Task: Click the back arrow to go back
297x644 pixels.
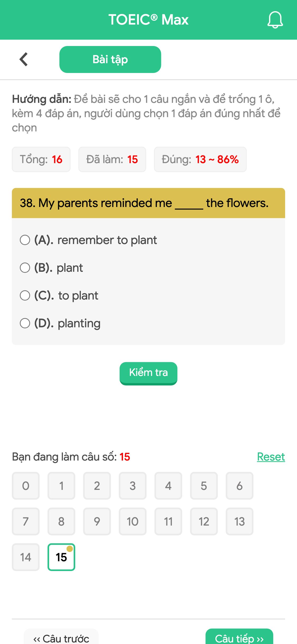Action: pos(23,59)
